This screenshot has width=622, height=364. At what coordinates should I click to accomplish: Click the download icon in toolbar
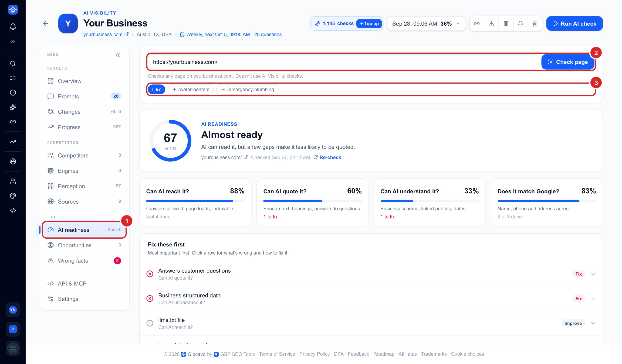491,23
